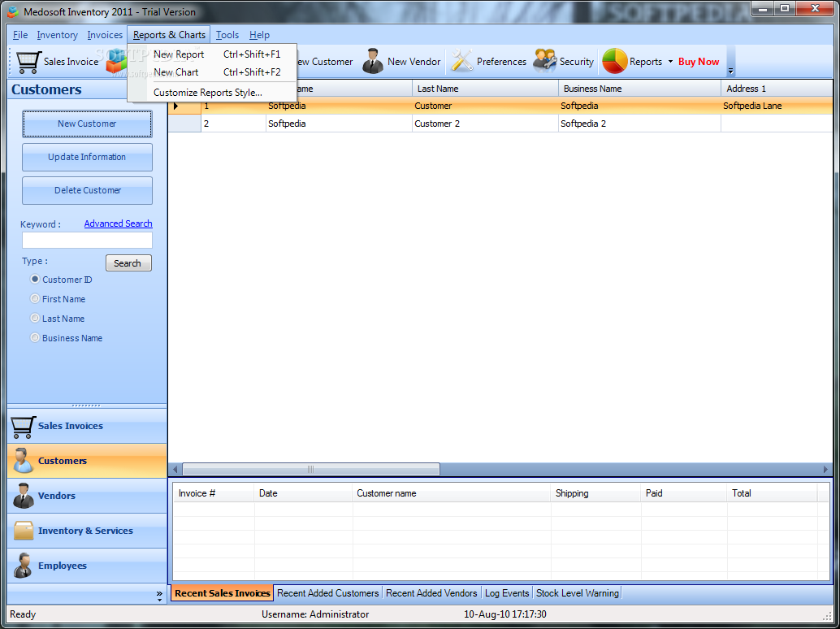Click the Search button

pyautogui.click(x=128, y=263)
